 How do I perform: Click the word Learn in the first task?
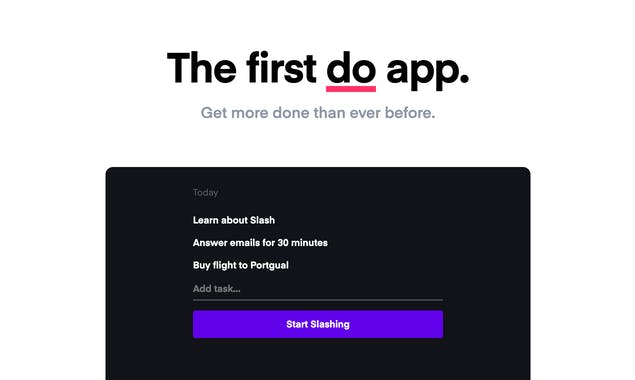pos(205,220)
